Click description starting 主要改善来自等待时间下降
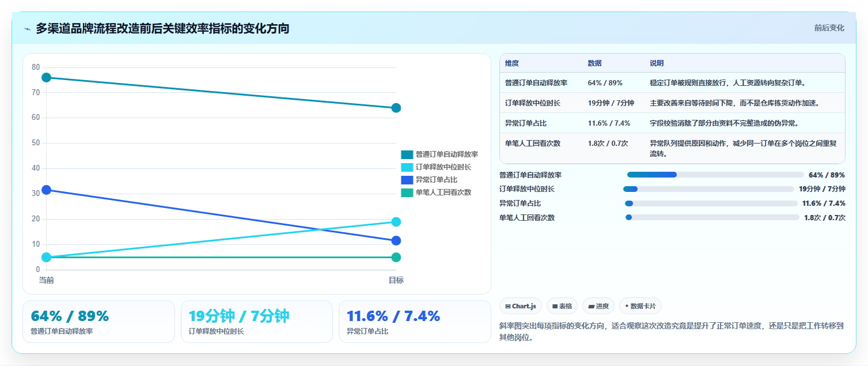868x366 pixels. click(x=735, y=103)
